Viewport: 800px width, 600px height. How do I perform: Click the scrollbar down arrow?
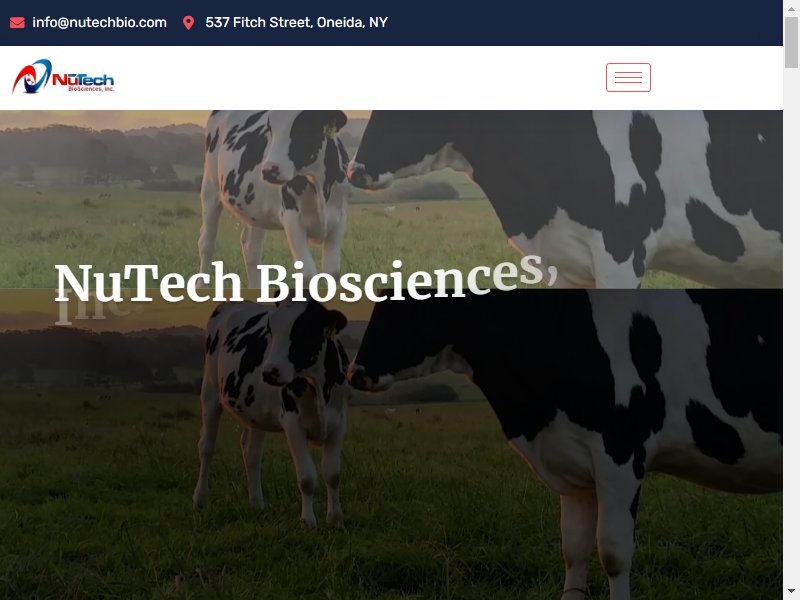[791, 592]
